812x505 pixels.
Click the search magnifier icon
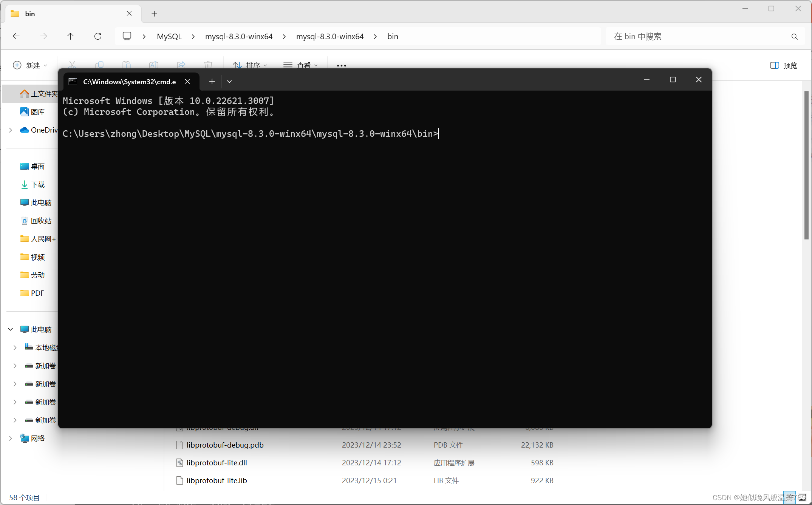click(794, 37)
